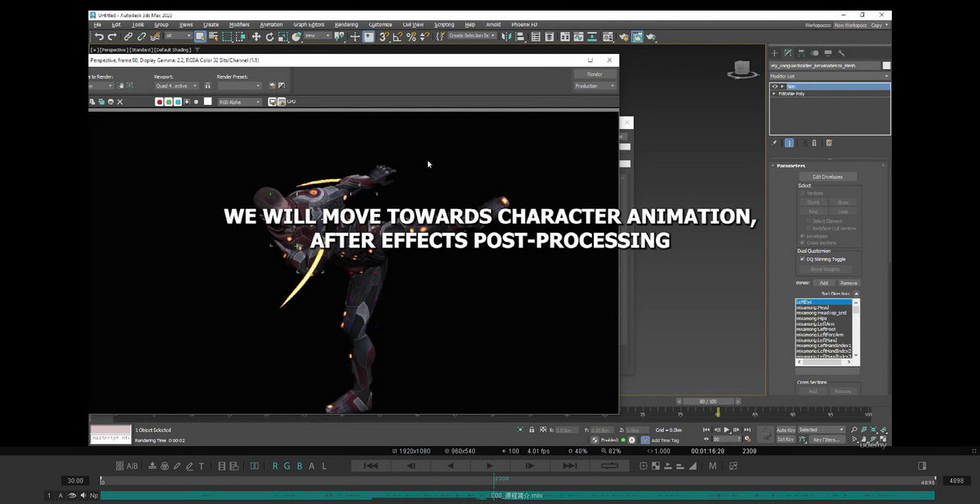
Task: Toggle the Skin modifier eye visibility
Action: [775, 86]
